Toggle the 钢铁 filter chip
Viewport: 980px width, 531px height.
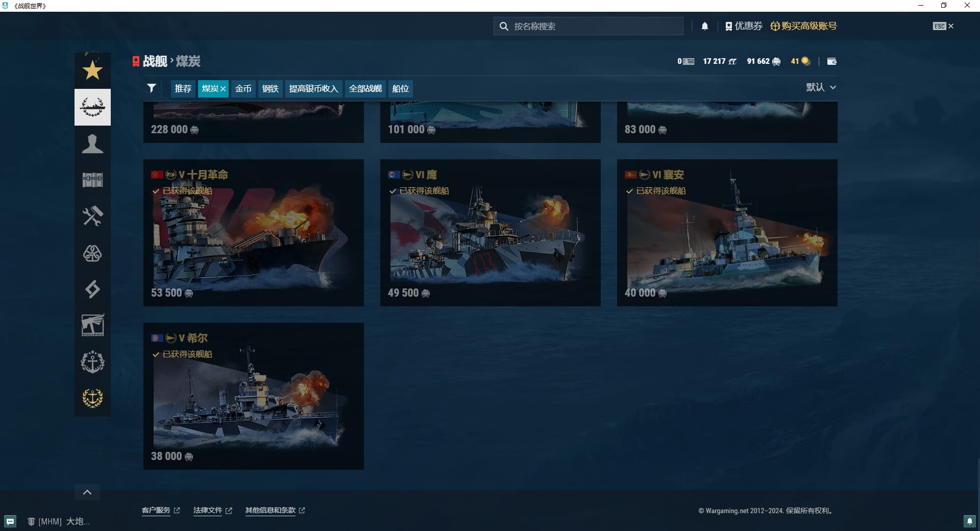(270, 89)
